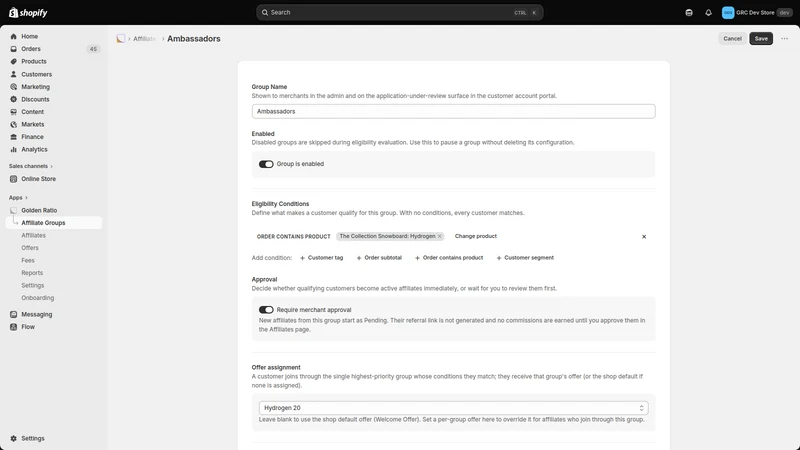
Task: Click the top Search bar
Action: pyautogui.click(x=399, y=12)
